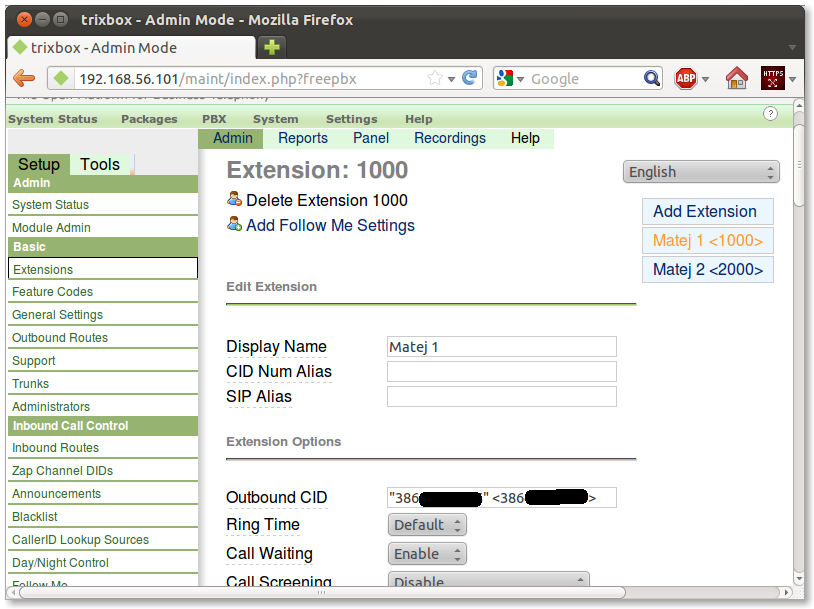The height and width of the screenshot is (609, 814).
Task: Open the Reports tab
Action: [303, 138]
